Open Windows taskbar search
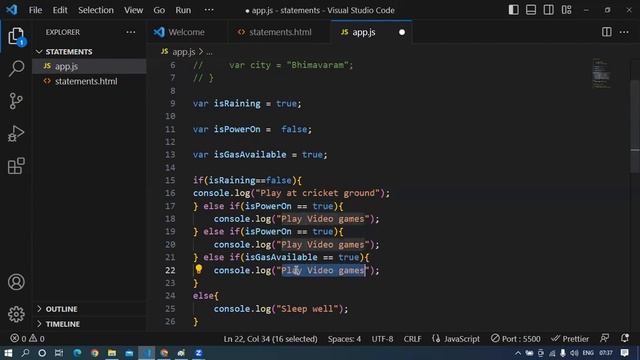 25,353
